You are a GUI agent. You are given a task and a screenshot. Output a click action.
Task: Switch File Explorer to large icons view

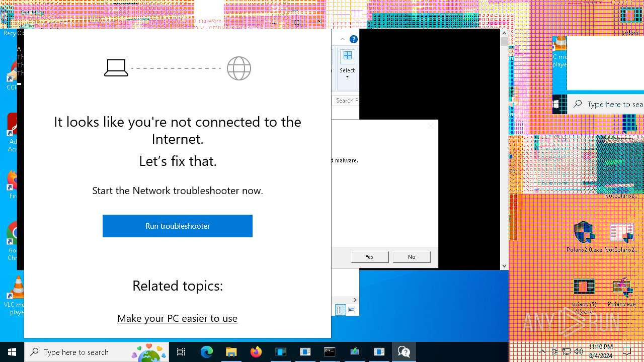click(x=352, y=310)
